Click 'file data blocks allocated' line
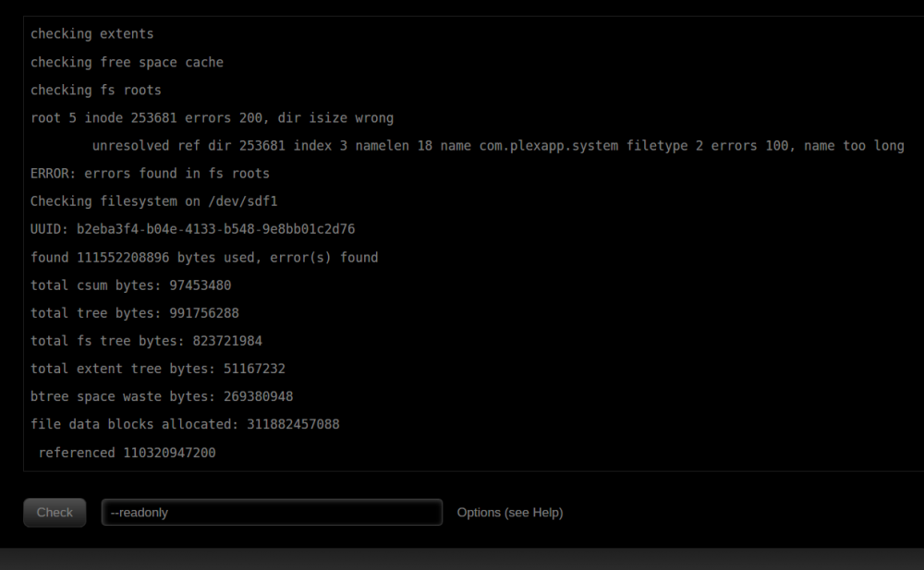Image resolution: width=924 pixels, height=570 pixels. (x=185, y=424)
